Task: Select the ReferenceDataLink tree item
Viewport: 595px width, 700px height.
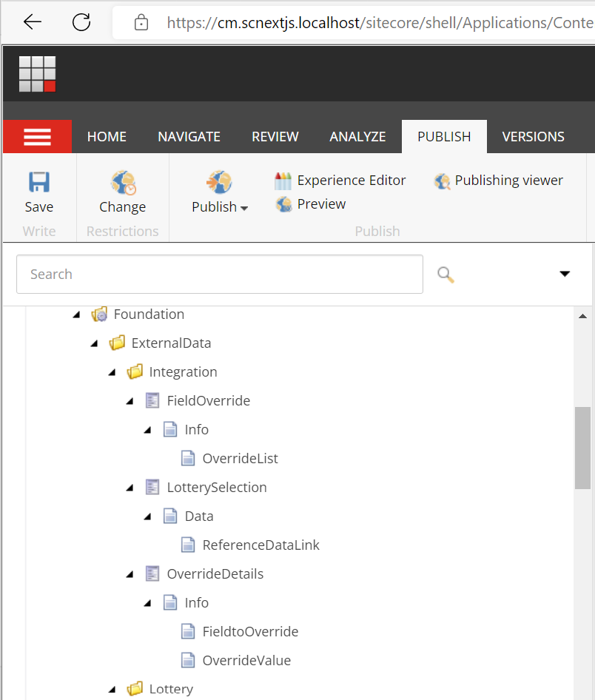Action: click(260, 545)
